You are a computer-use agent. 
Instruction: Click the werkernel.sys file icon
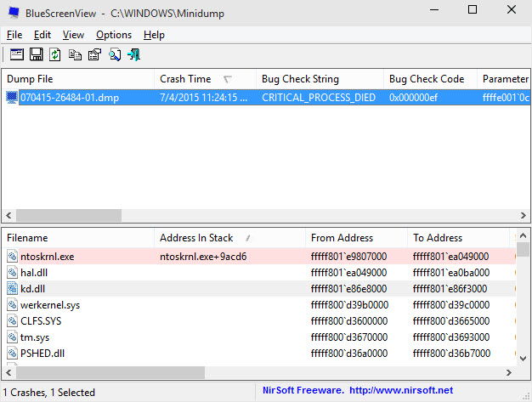point(12,304)
